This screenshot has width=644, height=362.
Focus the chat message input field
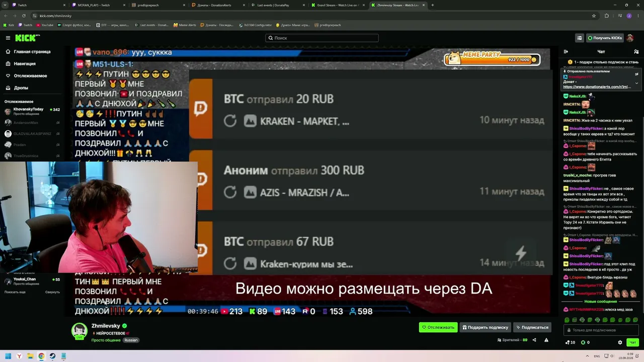tap(601, 330)
